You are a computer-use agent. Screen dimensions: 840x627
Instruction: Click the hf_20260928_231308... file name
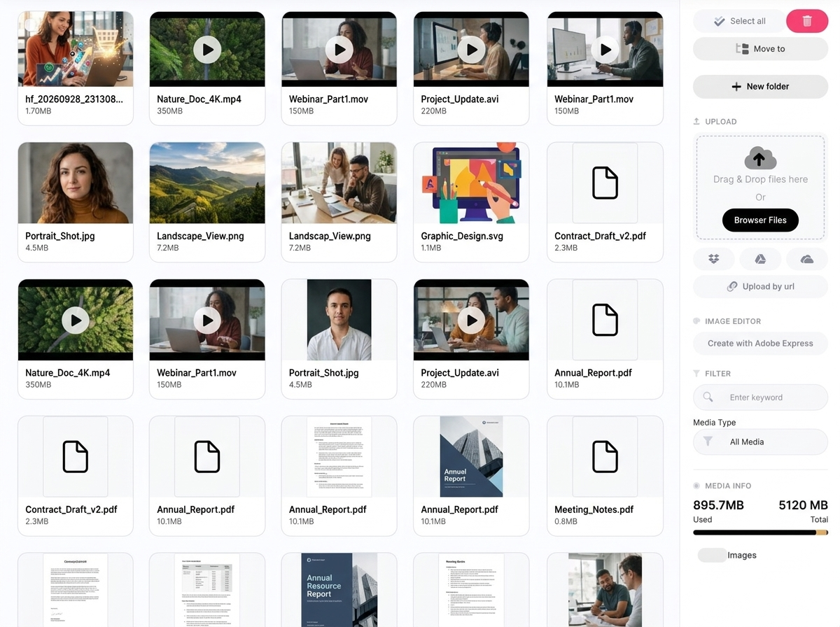[74, 99]
